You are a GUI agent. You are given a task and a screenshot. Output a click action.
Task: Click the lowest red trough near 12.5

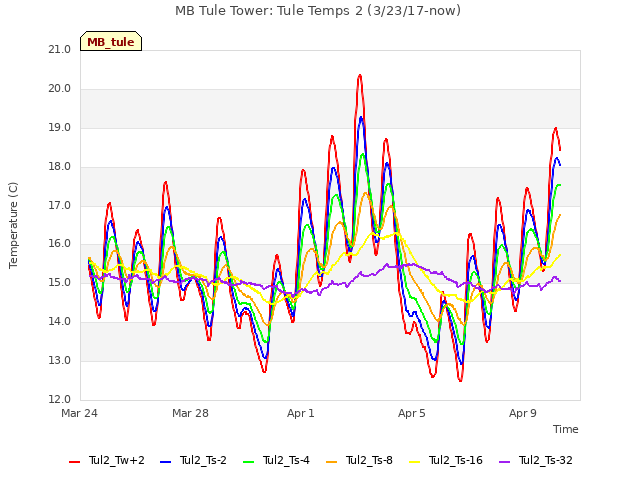pyautogui.click(x=460, y=380)
